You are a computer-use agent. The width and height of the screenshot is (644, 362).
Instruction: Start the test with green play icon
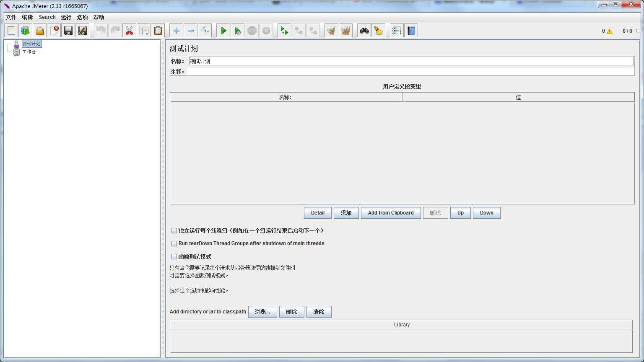click(x=223, y=31)
